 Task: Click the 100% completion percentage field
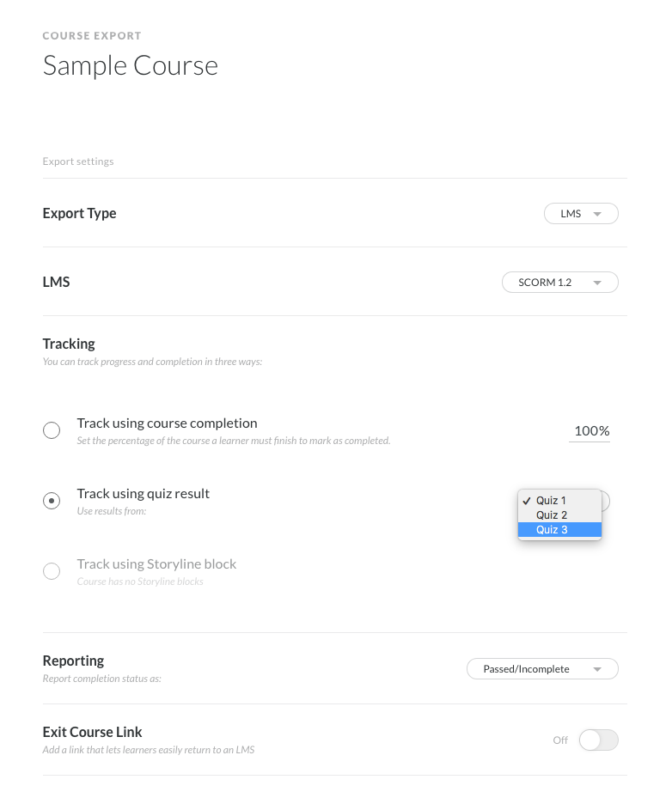[590, 431]
